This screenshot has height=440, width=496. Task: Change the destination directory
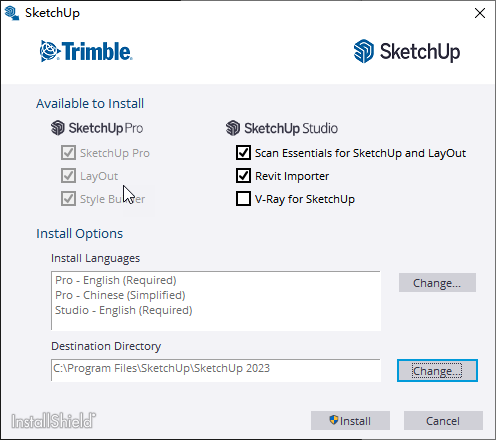(x=437, y=371)
